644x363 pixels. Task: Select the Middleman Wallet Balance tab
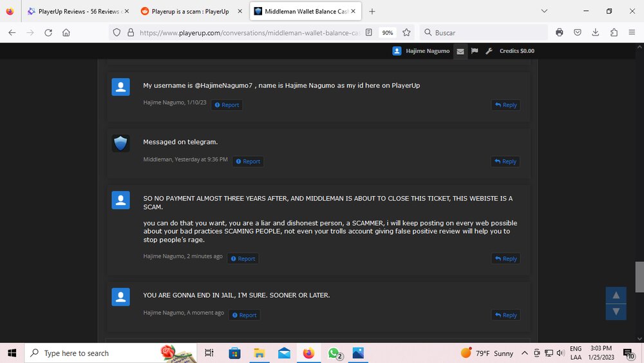[305, 12]
